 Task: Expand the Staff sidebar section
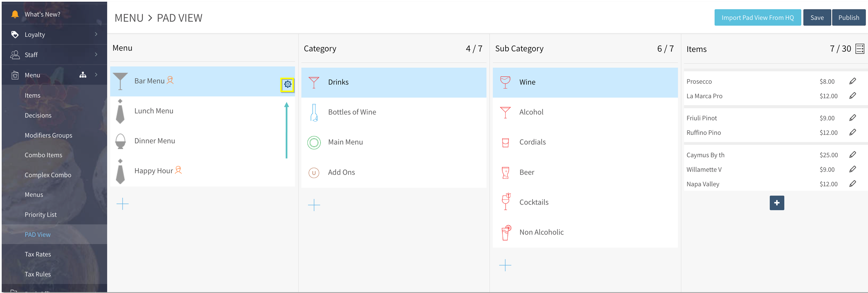tap(96, 54)
